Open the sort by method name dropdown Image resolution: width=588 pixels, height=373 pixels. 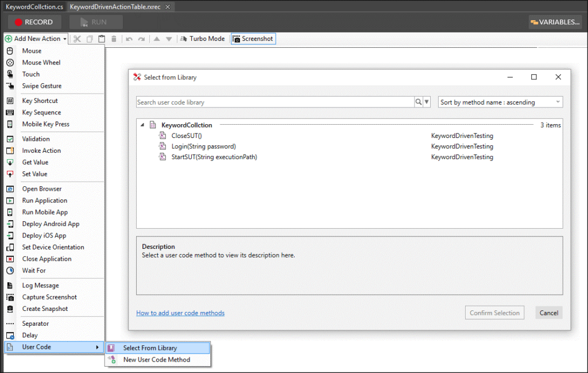pos(500,102)
